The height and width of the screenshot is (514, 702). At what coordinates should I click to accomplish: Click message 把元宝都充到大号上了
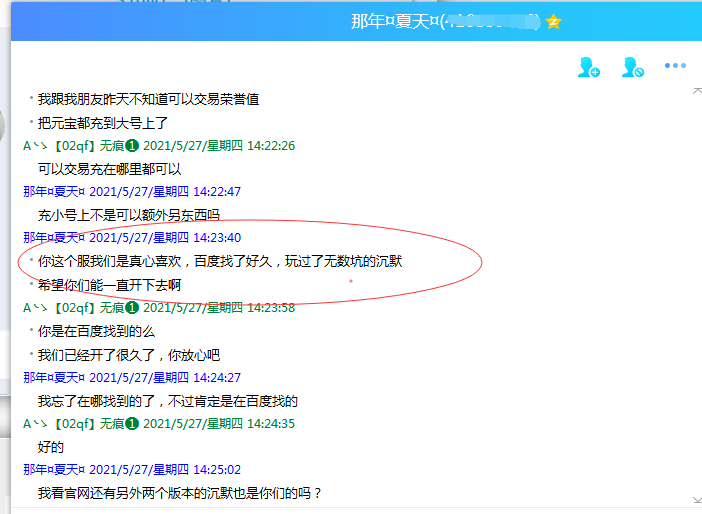(103, 123)
